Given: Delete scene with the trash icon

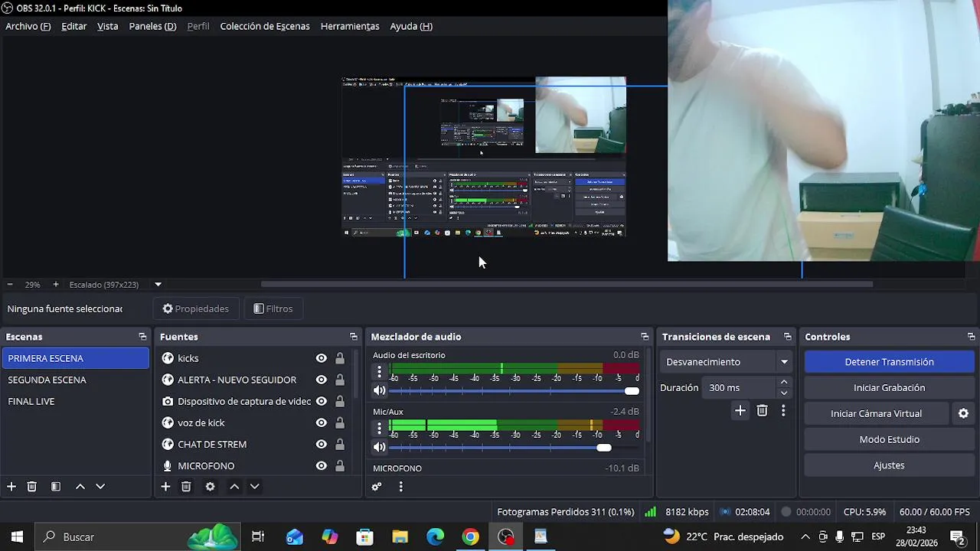Looking at the screenshot, I should [32, 487].
